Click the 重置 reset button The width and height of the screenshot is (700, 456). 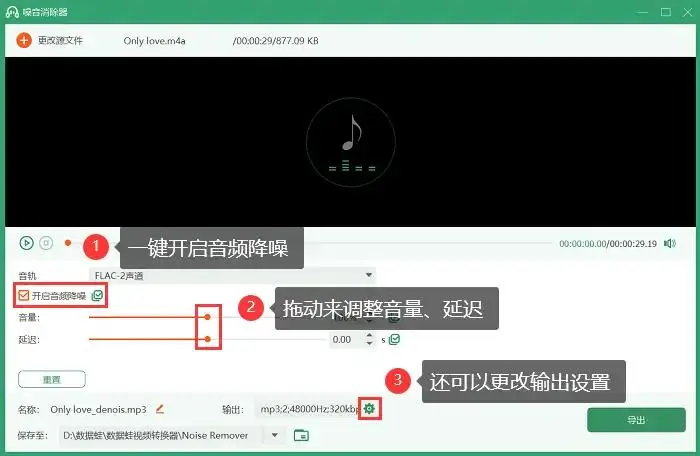51,379
